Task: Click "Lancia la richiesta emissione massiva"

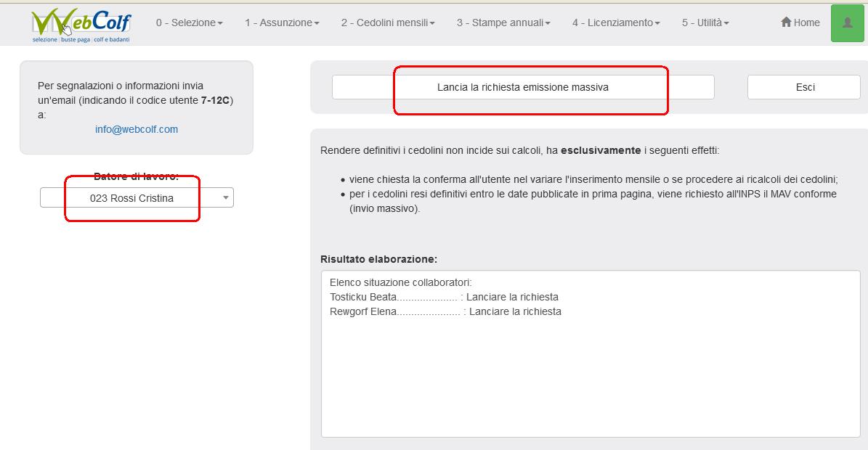Action: [x=523, y=86]
